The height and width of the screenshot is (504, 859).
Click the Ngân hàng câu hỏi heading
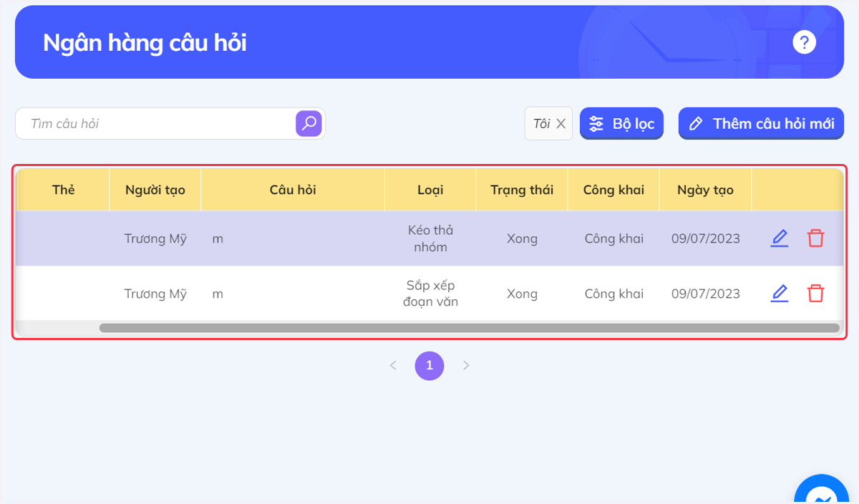(x=145, y=42)
